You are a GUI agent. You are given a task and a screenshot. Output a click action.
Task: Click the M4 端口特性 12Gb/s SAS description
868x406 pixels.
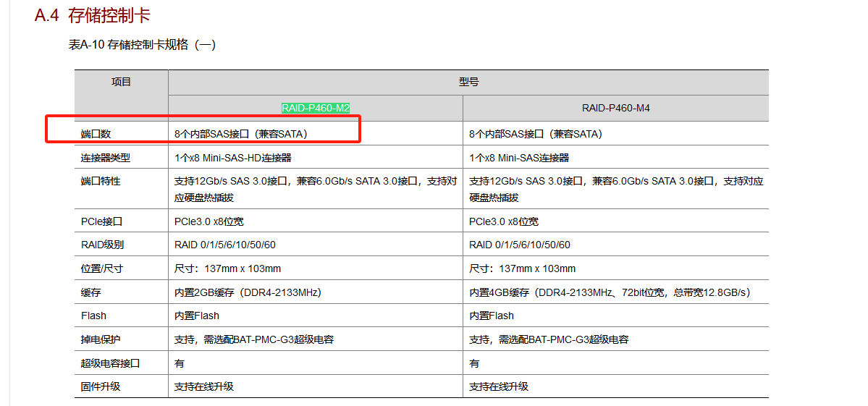616,189
